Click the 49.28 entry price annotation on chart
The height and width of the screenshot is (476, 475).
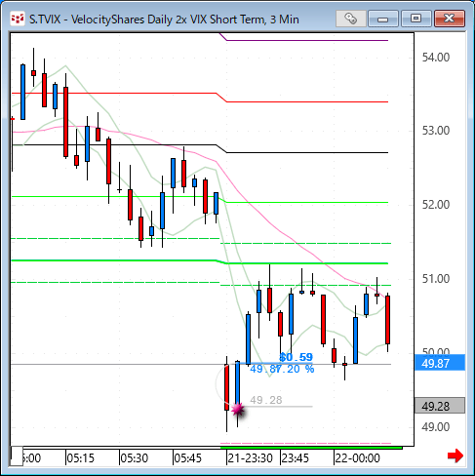(x=266, y=400)
